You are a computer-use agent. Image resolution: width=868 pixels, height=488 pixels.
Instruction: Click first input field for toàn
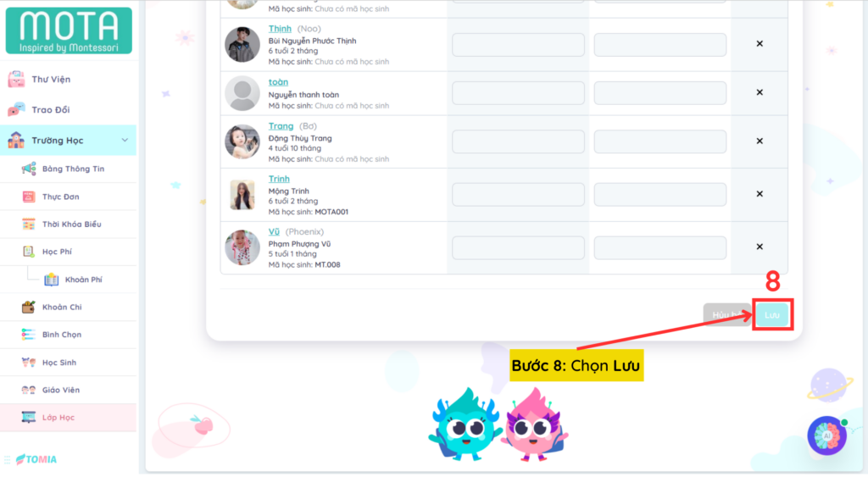point(518,93)
